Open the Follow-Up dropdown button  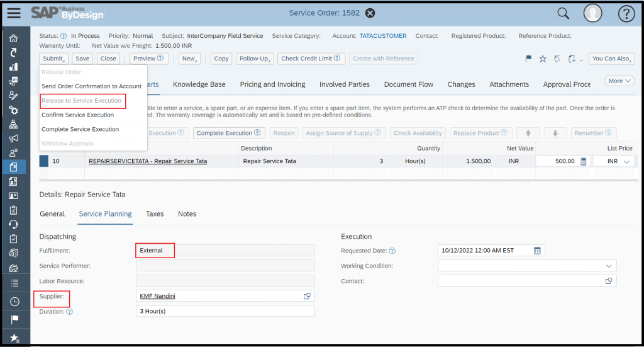pyautogui.click(x=255, y=59)
